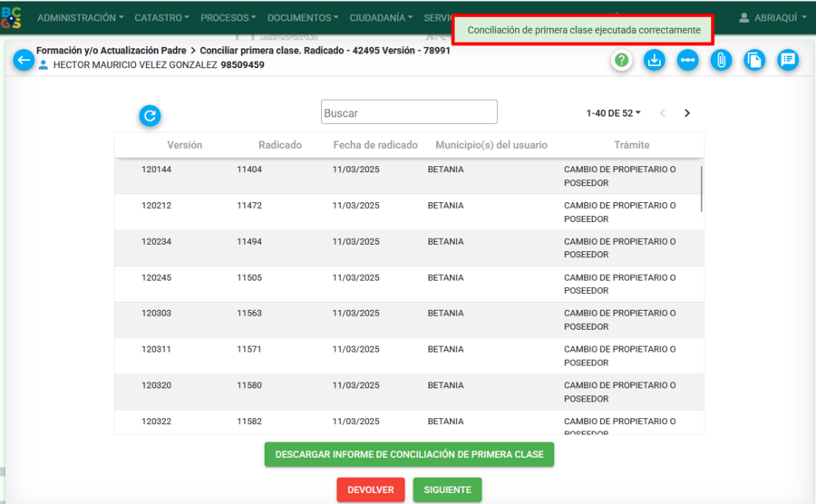Open the documents copy icon
Screen dimensions: 816x504
[754, 61]
